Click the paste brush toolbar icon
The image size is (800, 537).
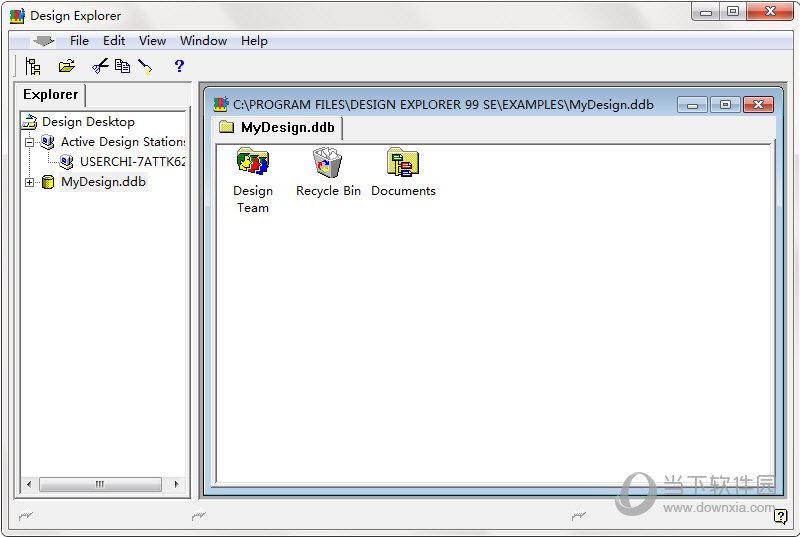145,67
